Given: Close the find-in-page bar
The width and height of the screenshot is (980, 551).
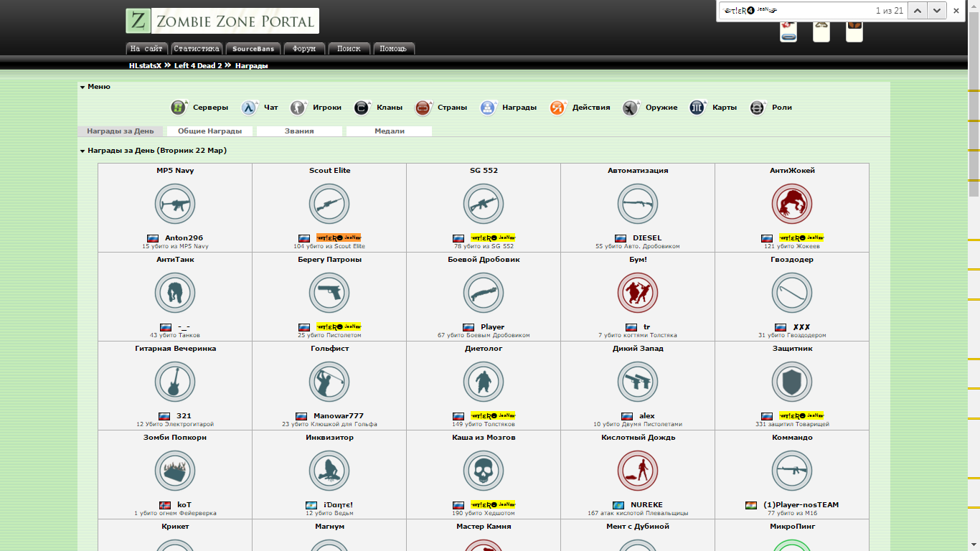Looking at the screenshot, I should point(956,11).
